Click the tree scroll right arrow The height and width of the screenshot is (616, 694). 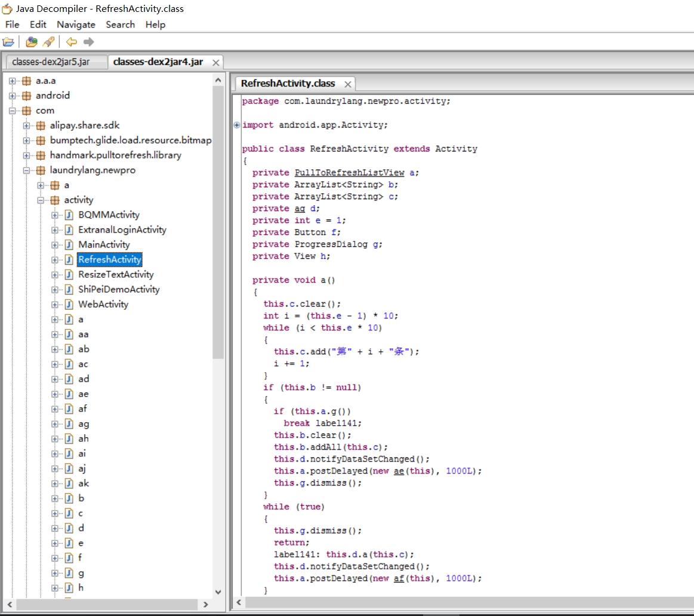click(206, 604)
